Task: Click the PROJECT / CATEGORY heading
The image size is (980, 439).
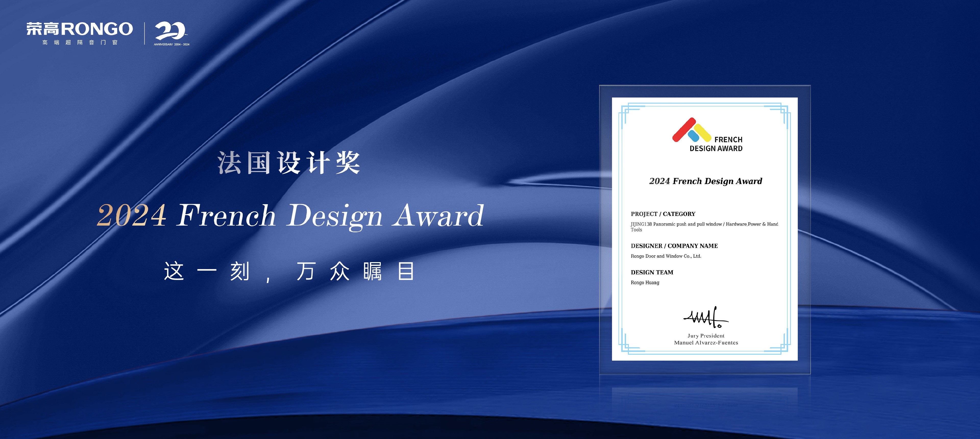Action: (663, 214)
